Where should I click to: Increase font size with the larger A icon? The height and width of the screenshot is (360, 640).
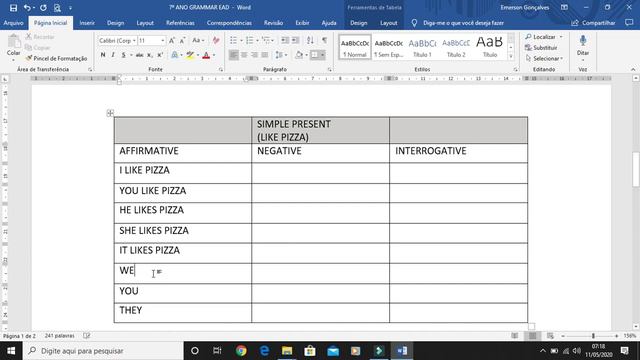[172, 40]
